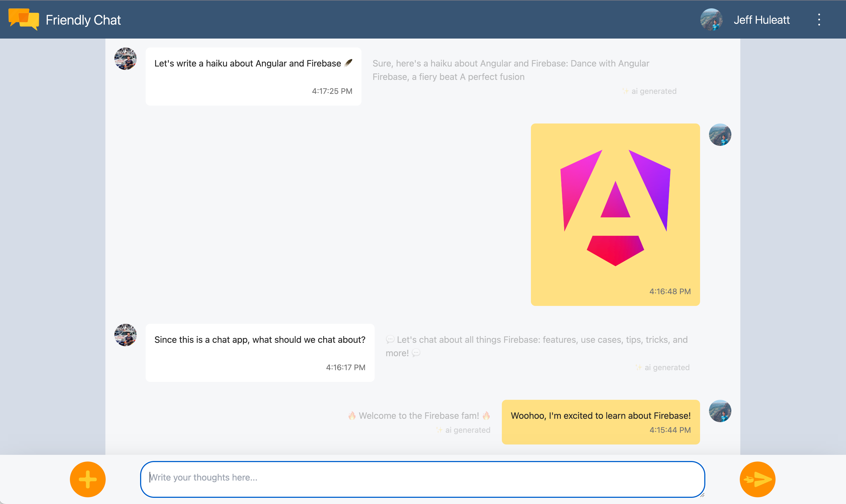846x504 pixels.
Task: Click the send message arrow button
Action: click(757, 478)
